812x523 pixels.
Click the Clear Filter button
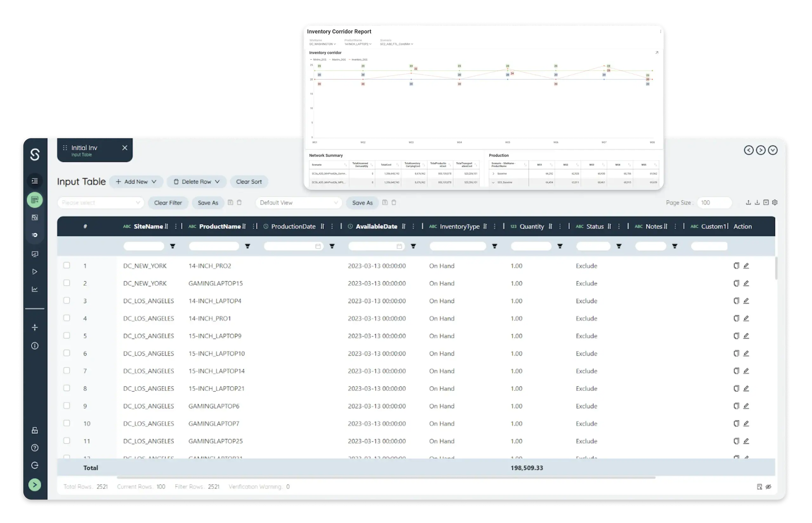pos(168,203)
